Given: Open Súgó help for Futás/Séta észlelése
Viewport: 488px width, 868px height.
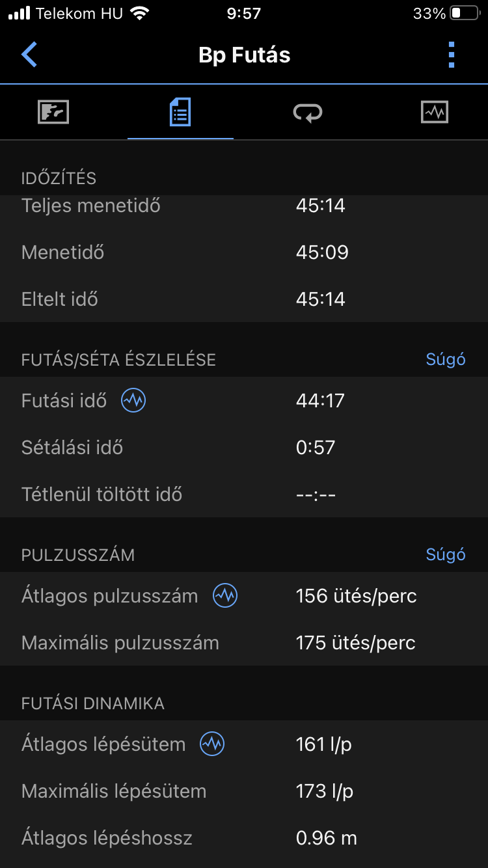Looking at the screenshot, I should click(446, 359).
